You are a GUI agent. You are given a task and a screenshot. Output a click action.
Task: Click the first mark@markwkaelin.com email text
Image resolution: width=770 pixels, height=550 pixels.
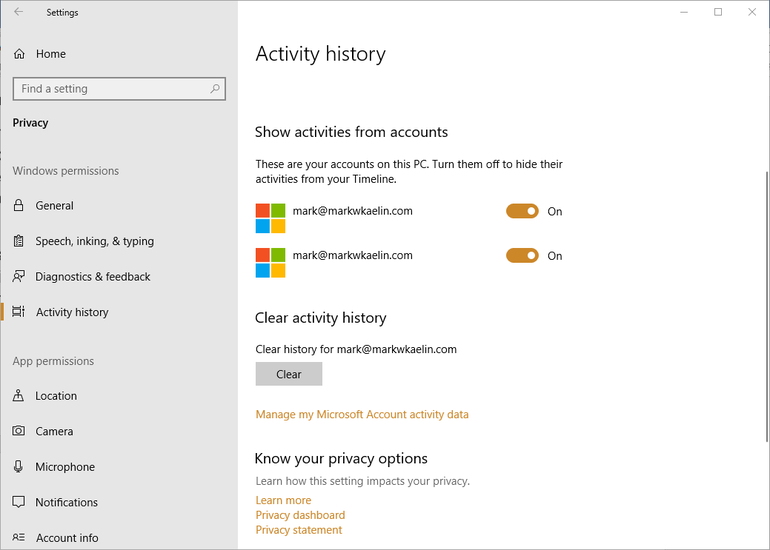[x=353, y=211]
